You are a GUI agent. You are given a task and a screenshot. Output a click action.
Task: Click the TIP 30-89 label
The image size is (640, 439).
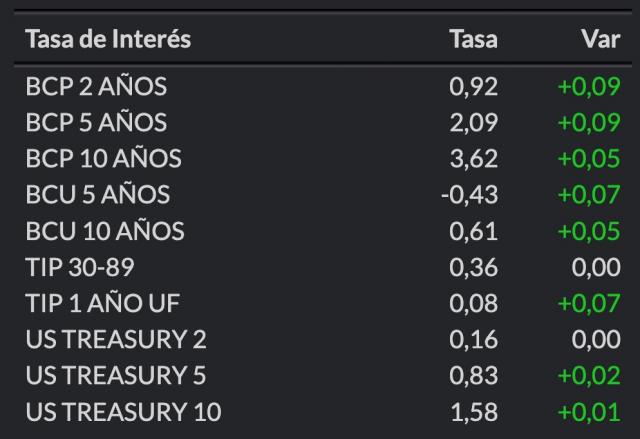[80, 267]
